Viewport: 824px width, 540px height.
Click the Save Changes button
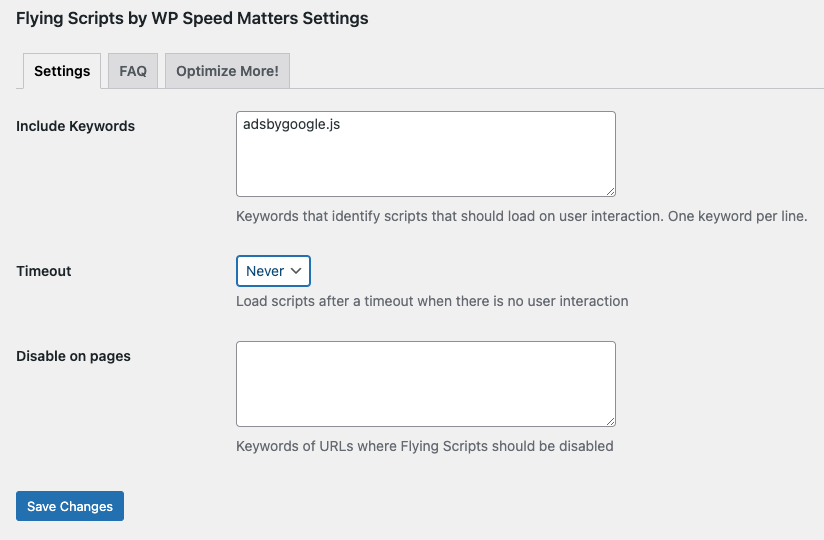[70, 506]
